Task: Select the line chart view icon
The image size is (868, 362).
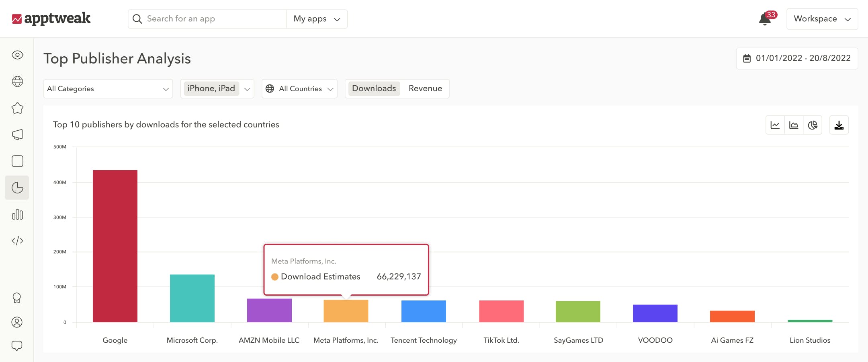Action: click(775, 125)
